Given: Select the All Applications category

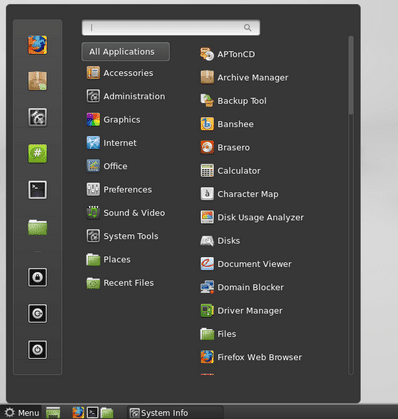Looking at the screenshot, I should 126,52.
